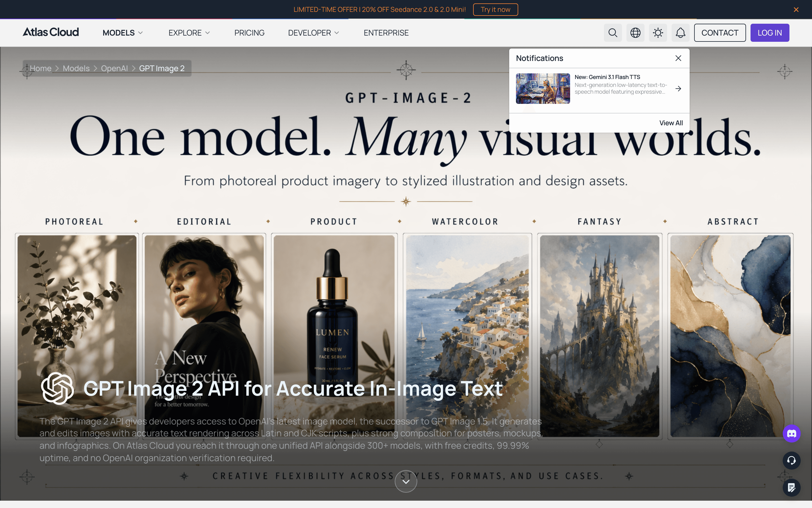The width and height of the screenshot is (812, 508).
Task: Go to Home breadcrumb link
Action: point(41,68)
